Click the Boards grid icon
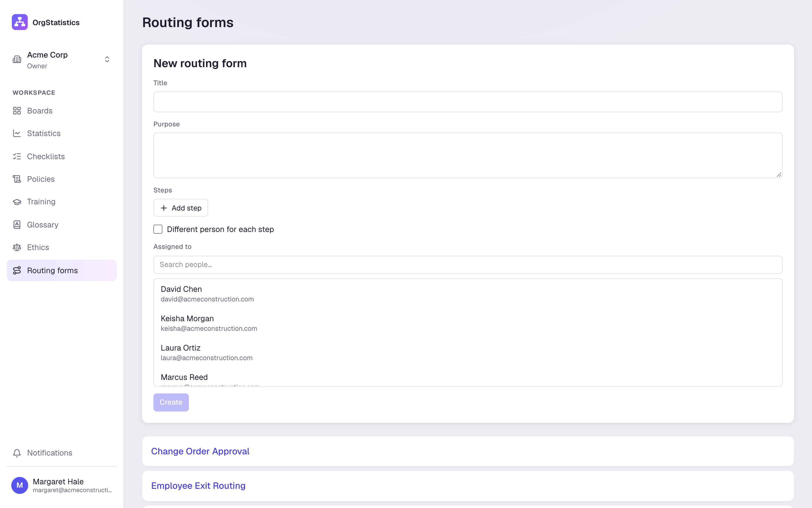This screenshot has height=508, width=812. (17, 111)
